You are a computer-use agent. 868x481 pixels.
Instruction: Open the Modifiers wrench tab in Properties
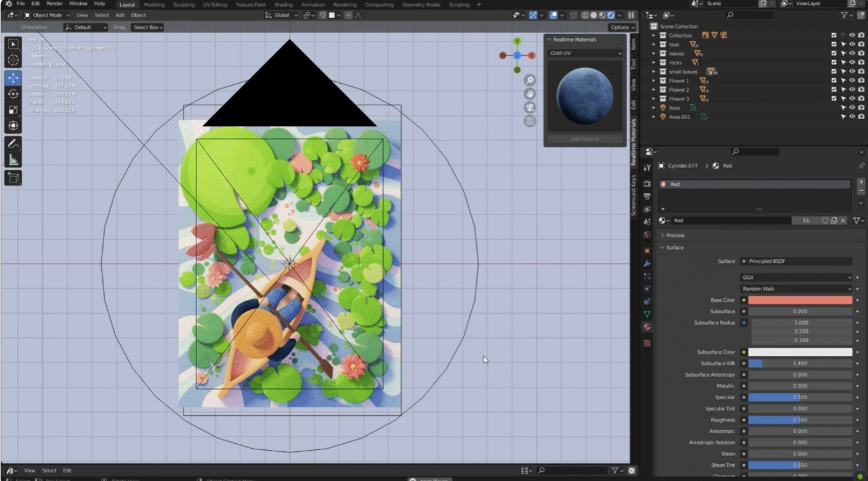click(647, 263)
